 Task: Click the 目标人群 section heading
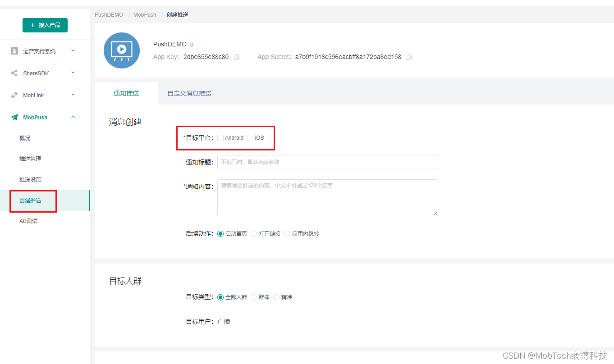pos(125,281)
